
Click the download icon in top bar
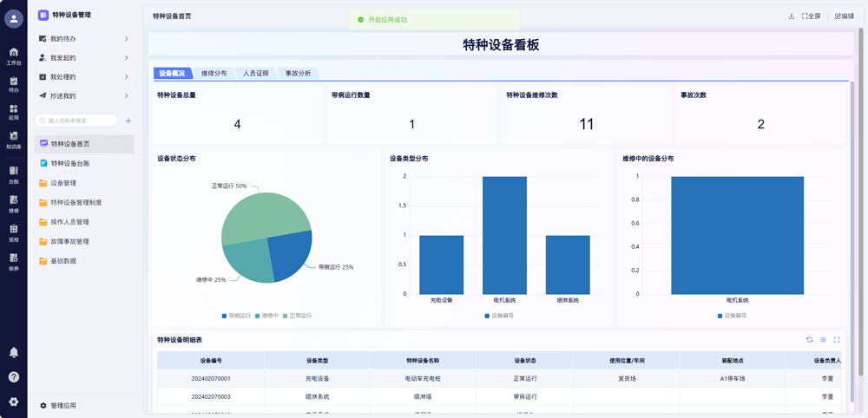click(x=791, y=16)
